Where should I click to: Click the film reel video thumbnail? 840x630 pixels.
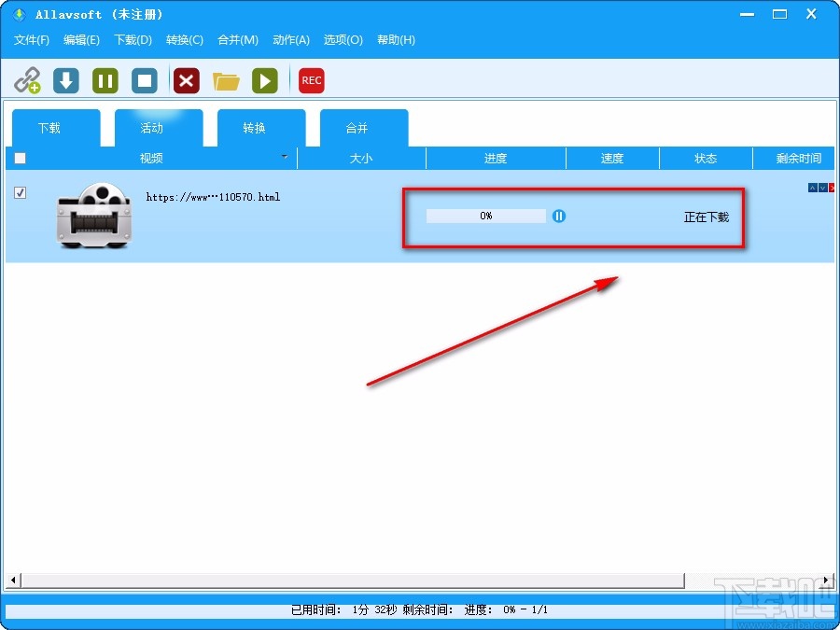pyautogui.click(x=93, y=216)
